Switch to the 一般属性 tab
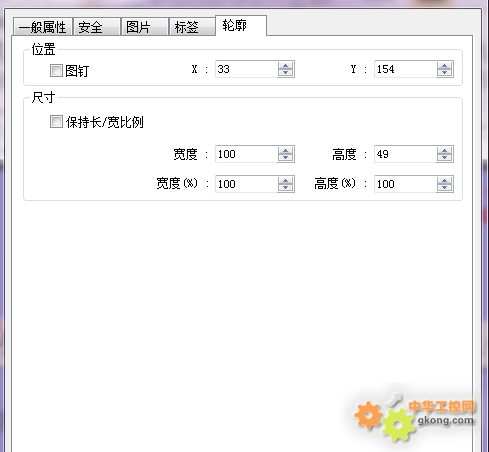The height and width of the screenshot is (452, 489). pos(43,27)
